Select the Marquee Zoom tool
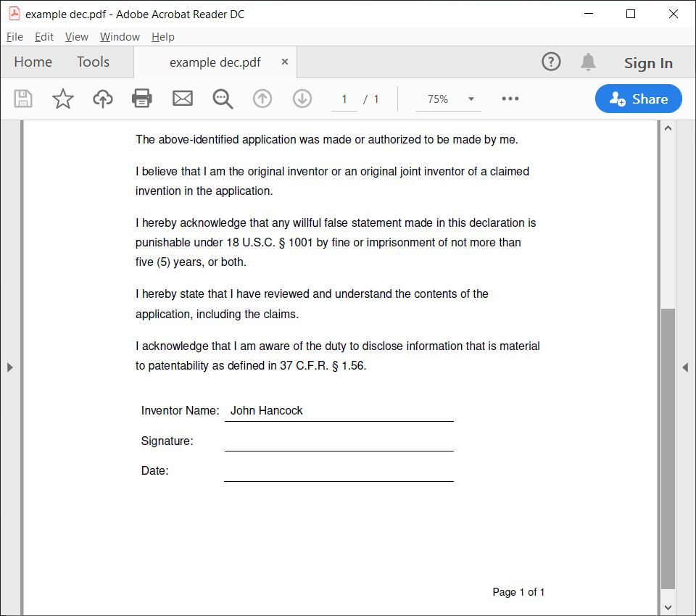The width and height of the screenshot is (696, 616). click(x=222, y=99)
